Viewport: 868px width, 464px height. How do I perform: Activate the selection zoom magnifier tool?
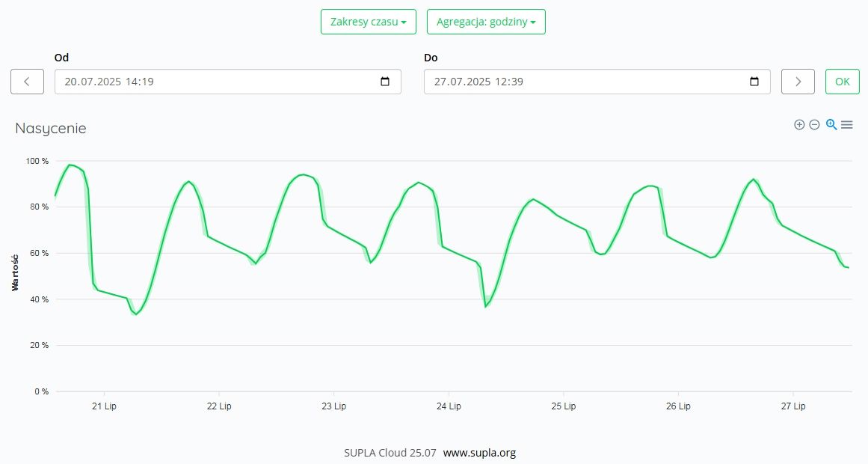tap(831, 124)
